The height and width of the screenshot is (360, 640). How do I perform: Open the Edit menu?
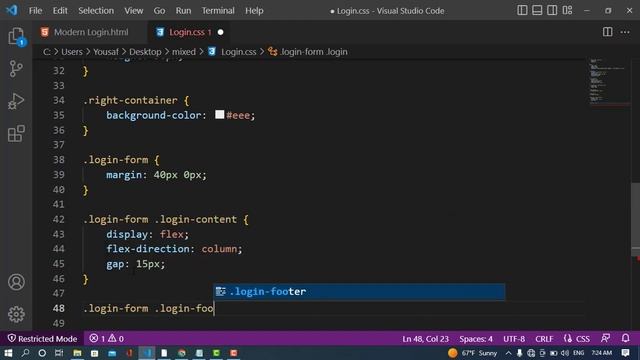click(x=60, y=11)
